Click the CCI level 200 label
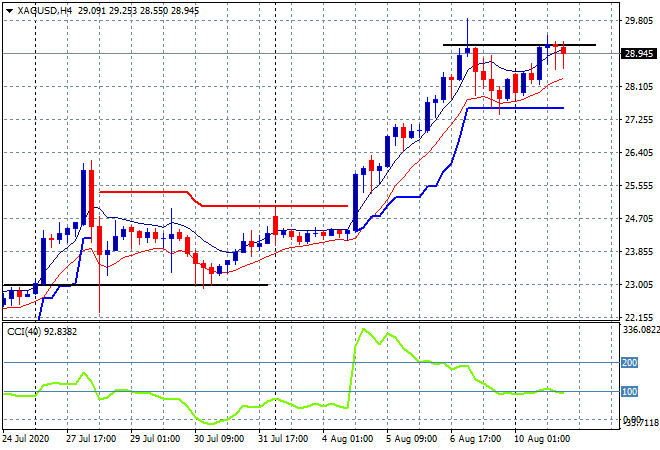 630,362
